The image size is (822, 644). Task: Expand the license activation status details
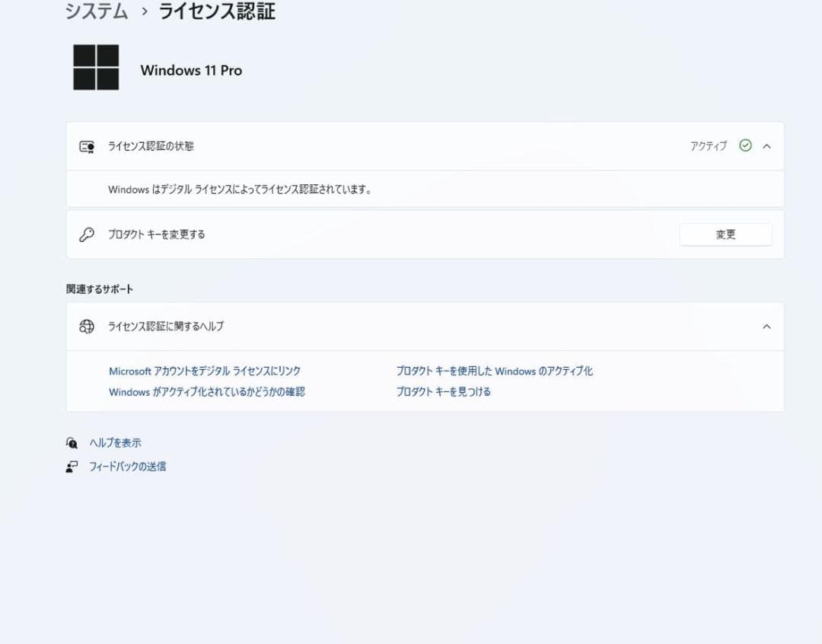[x=766, y=146]
